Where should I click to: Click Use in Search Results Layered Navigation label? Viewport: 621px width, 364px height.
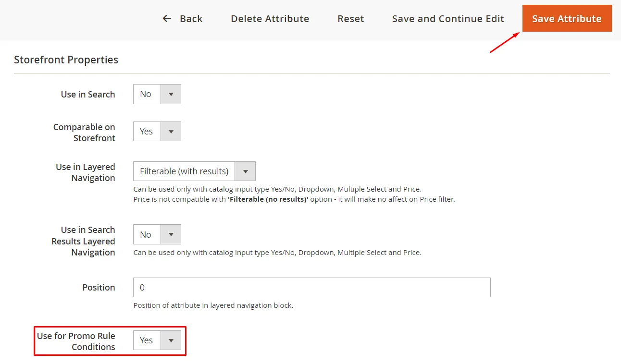pos(84,241)
